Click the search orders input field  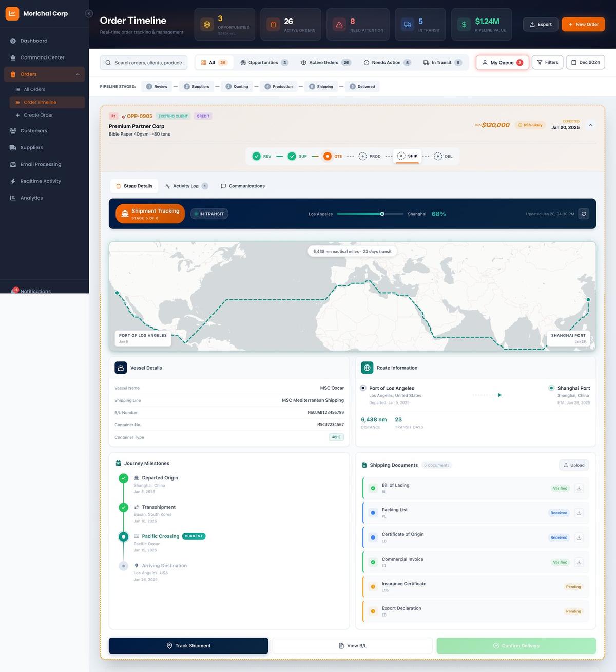point(147,63)
